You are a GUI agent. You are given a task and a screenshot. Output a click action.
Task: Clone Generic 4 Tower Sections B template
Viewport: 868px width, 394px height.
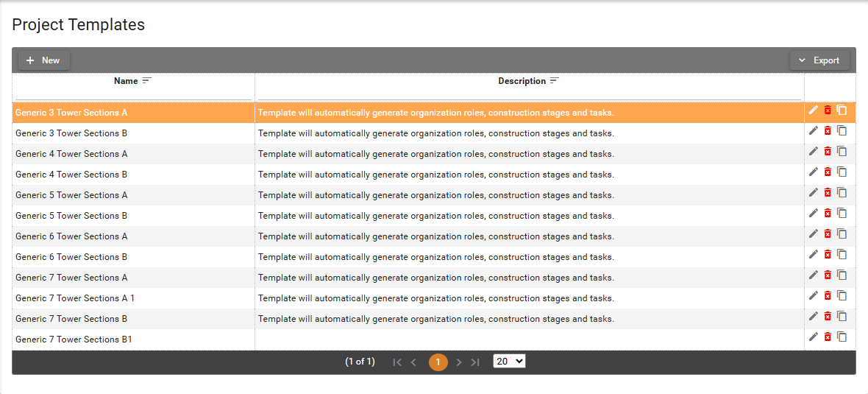(x=842, y=172)
